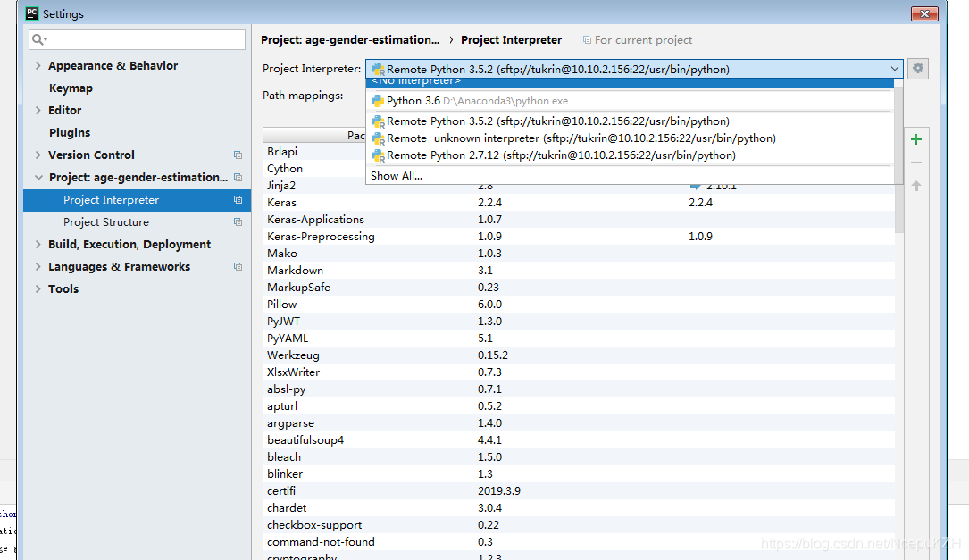The image size is (969, 560).
Task: Open Plugins settings page
Action: point(70,132)
